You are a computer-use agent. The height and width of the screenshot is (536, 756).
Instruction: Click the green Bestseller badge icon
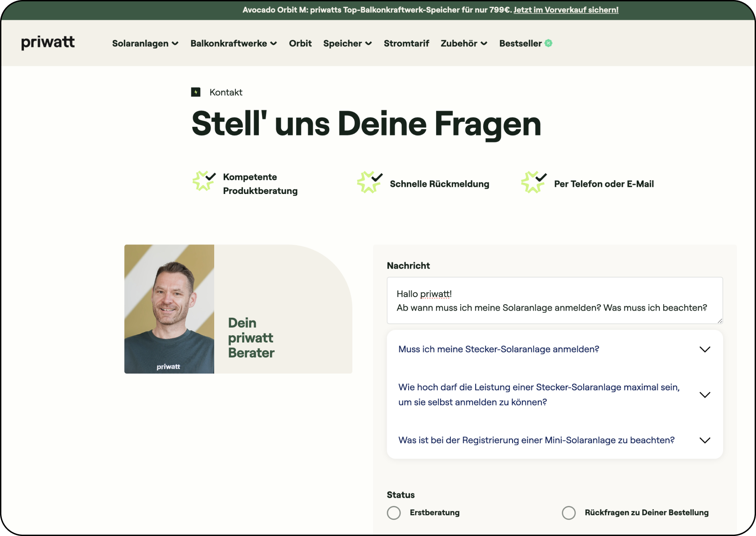549,43
